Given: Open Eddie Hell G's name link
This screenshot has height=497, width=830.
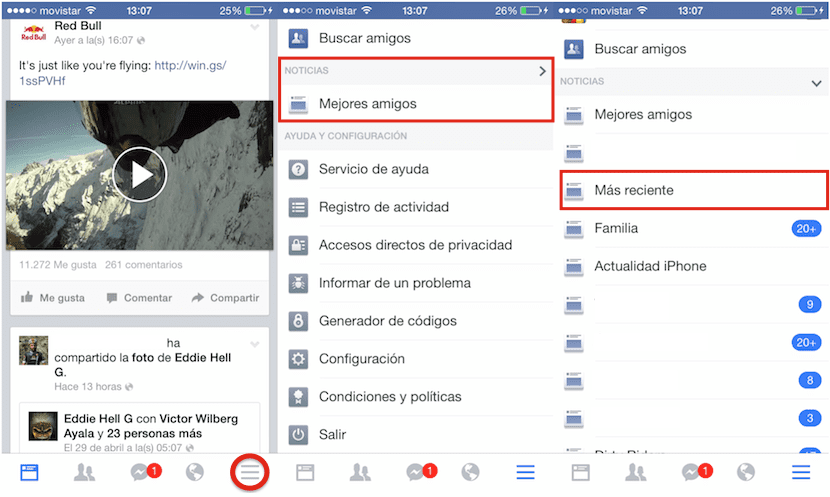Looking at the screenshot, I should click(x=98, y=419).
